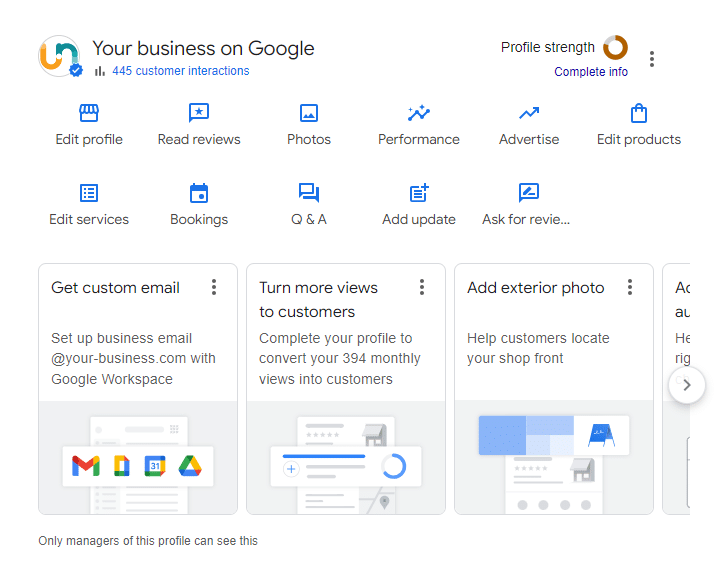Click the business logo avatar
The height and width of the screenshot is (563, 726).
(59, 56)
